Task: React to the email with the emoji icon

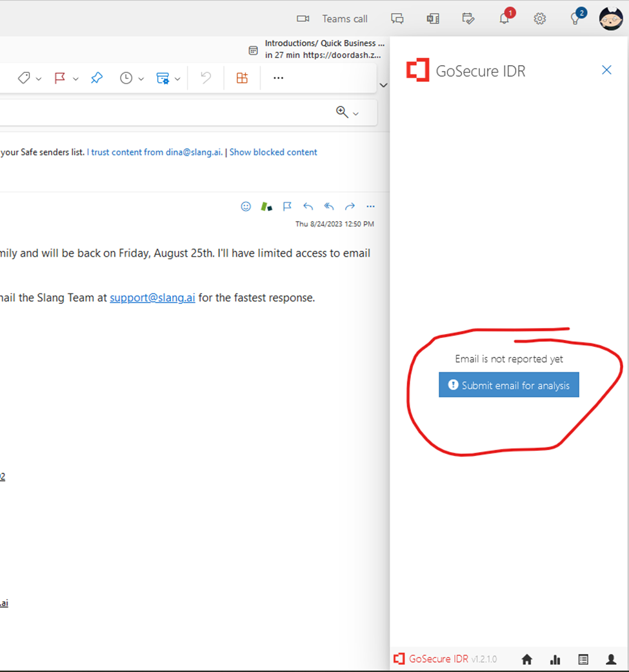Action: [246, 206]
